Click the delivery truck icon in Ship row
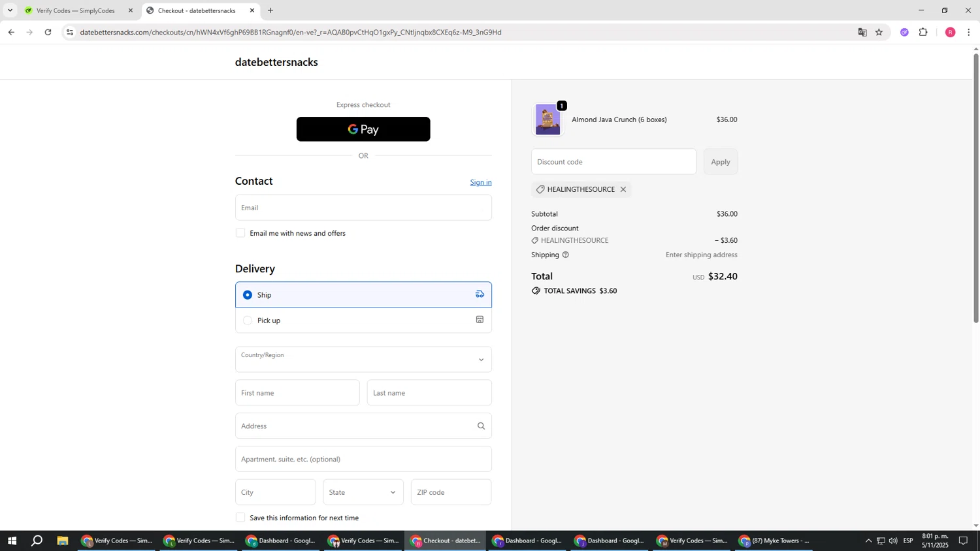980x551 pixels. pos(480,294)
